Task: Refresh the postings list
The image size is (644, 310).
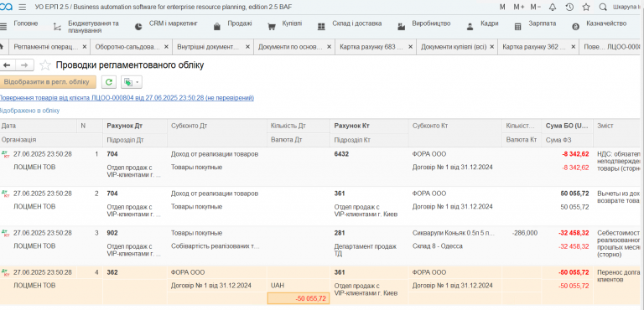Action: [x=109, y=82]
